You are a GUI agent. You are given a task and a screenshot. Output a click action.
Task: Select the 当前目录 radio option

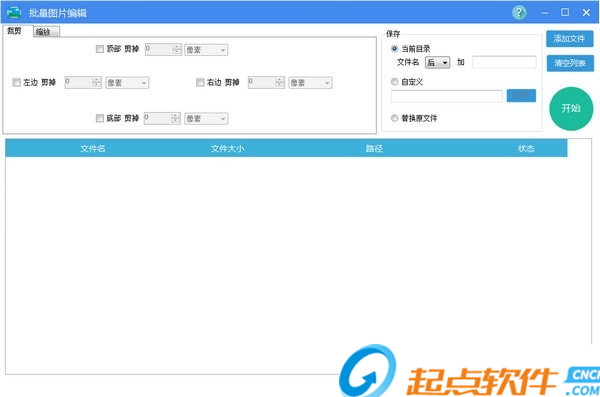395,49
